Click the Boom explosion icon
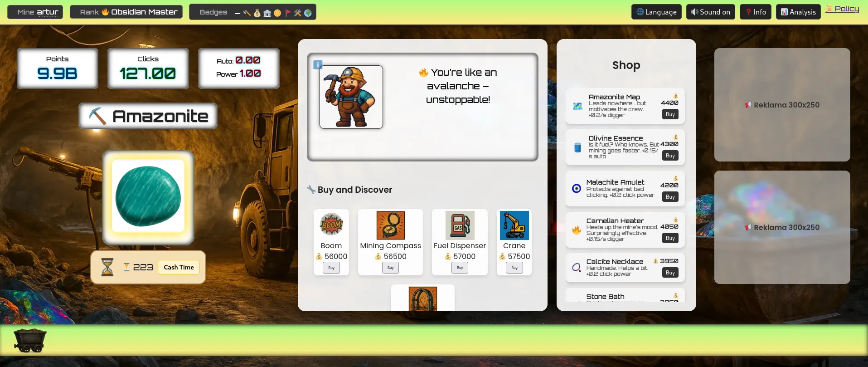868x367 pixels. tap(331, 225)
